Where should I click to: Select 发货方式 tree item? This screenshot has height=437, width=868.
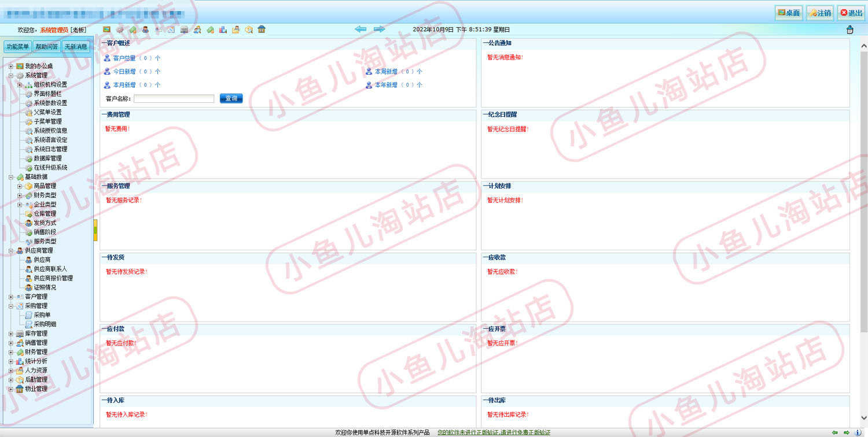[x=45, y=223]
